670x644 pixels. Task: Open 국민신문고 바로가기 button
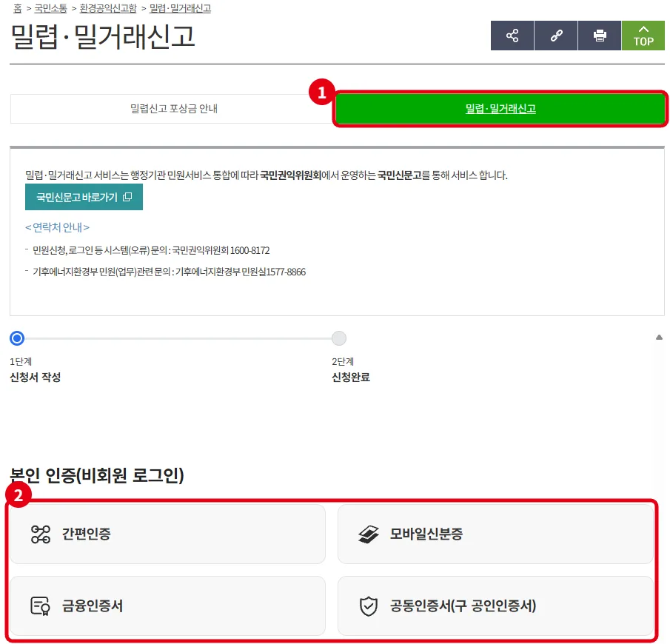(84, 197)
